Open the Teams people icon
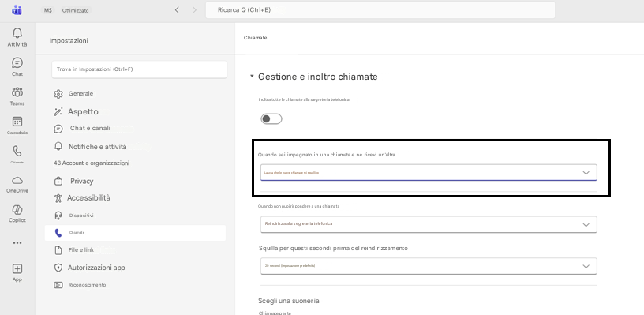The height and width of the screenshot is (315, 644). [x=17, y=92]
